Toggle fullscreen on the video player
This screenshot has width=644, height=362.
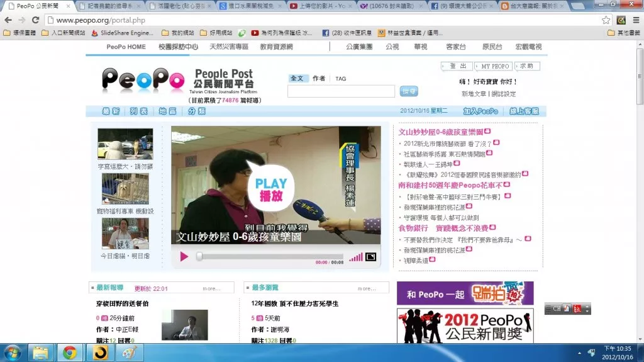(370, 257)
